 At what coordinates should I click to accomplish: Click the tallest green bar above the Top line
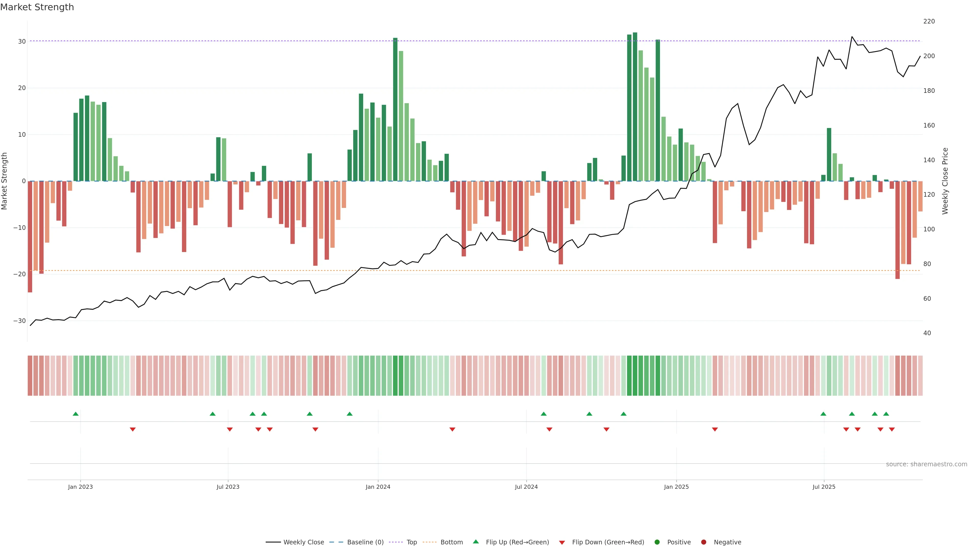tap(635, 106)
